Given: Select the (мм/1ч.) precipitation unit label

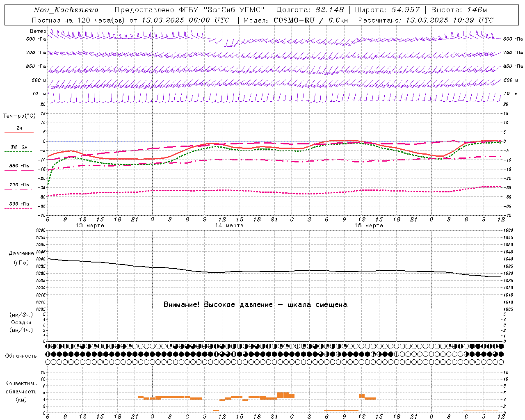Looking at the screenshot, I should [x=21, y=330].
